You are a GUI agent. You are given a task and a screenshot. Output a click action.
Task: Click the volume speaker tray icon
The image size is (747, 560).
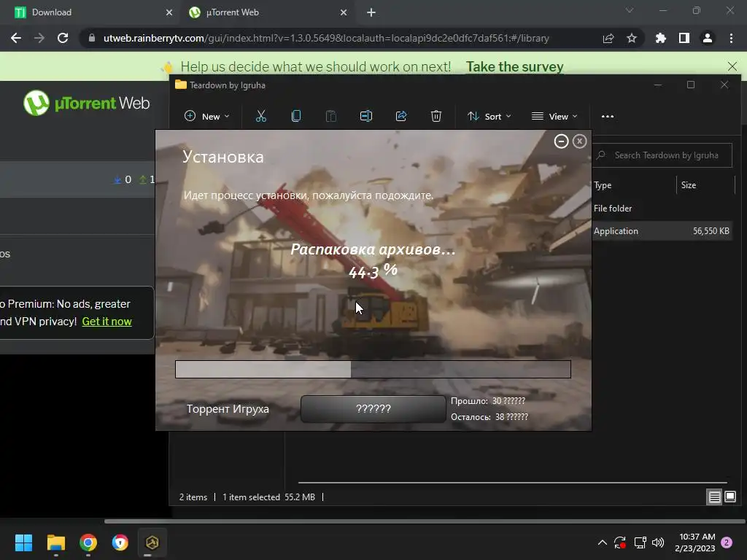point(658,542)
